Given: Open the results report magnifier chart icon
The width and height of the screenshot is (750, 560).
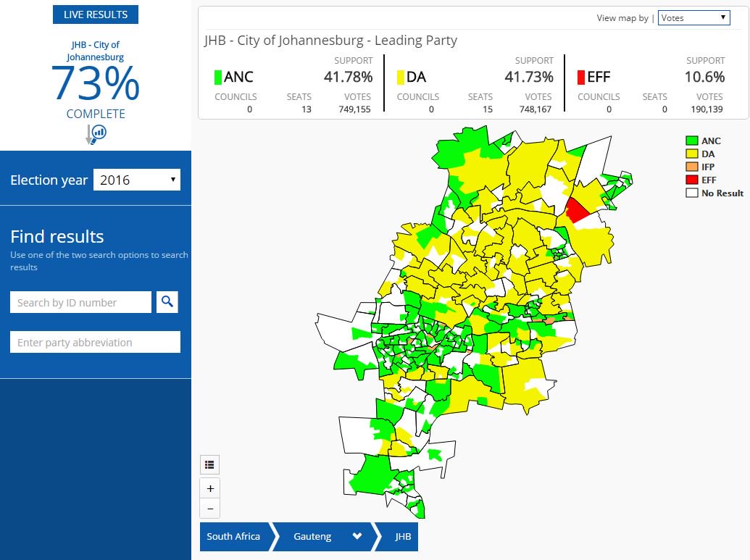Looking at the screenshot, I should (96, 134).
